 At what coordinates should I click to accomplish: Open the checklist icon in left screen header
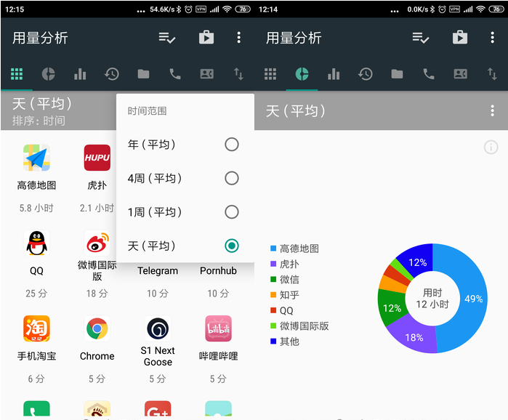(167, 38)
